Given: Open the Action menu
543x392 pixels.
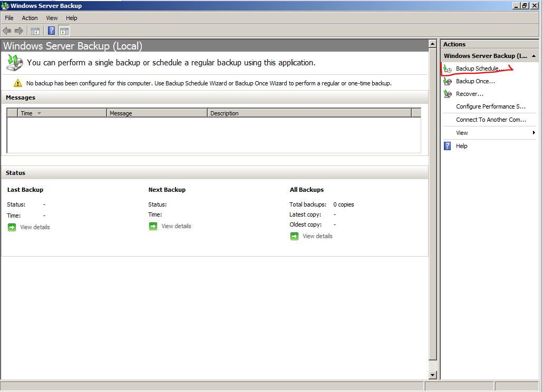Looking at the screenshot, I should tap(30, 18).
